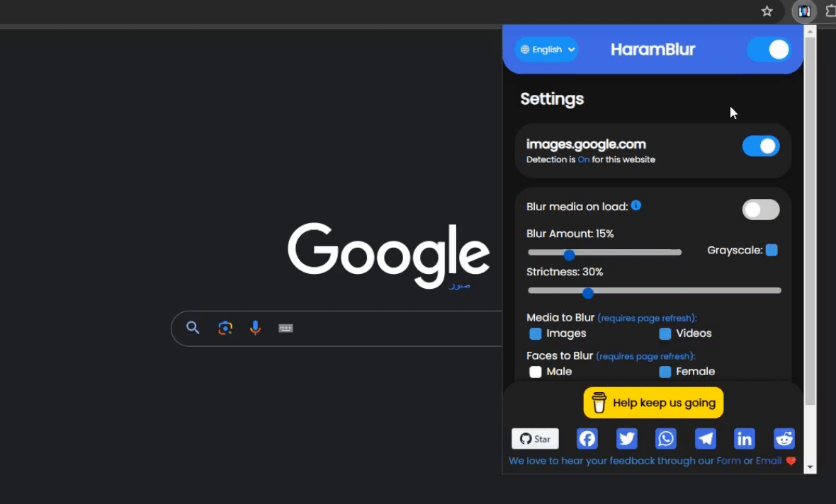This screenshot has height=504, width=836.
Task: Share via the Facebook icon
Action: pos(587,439)
